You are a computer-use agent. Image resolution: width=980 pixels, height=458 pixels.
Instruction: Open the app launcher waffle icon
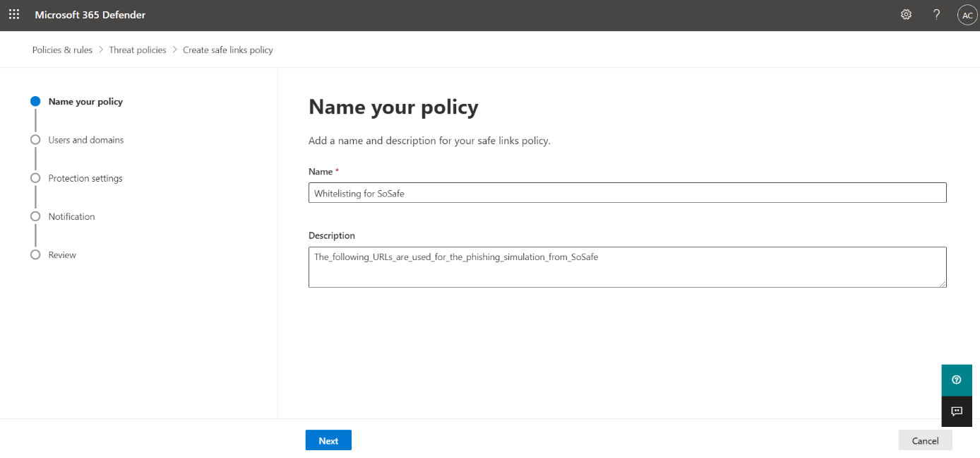pyautogui.click(x=14, y=15)
